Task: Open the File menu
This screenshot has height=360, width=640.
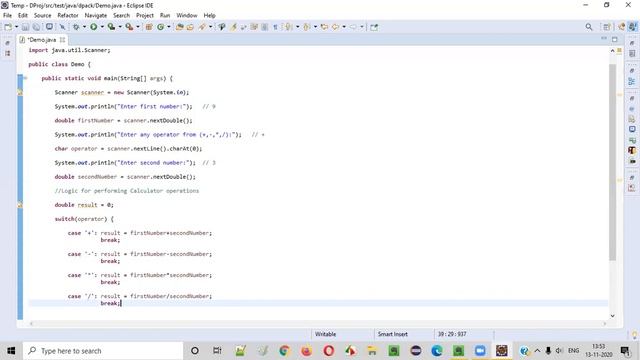Action: [7, 15]
